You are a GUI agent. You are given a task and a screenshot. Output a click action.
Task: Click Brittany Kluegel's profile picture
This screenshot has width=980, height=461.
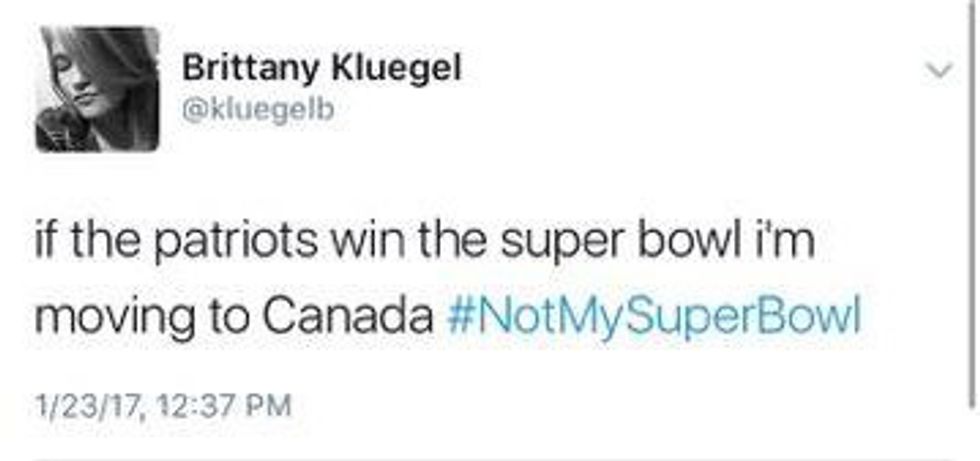pos(96,89)
